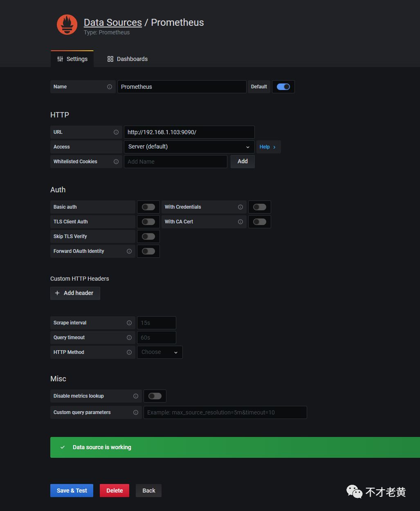Click the "Custom HTTP Headers" heading
420x511 pixels.
(x=80, y=279)
